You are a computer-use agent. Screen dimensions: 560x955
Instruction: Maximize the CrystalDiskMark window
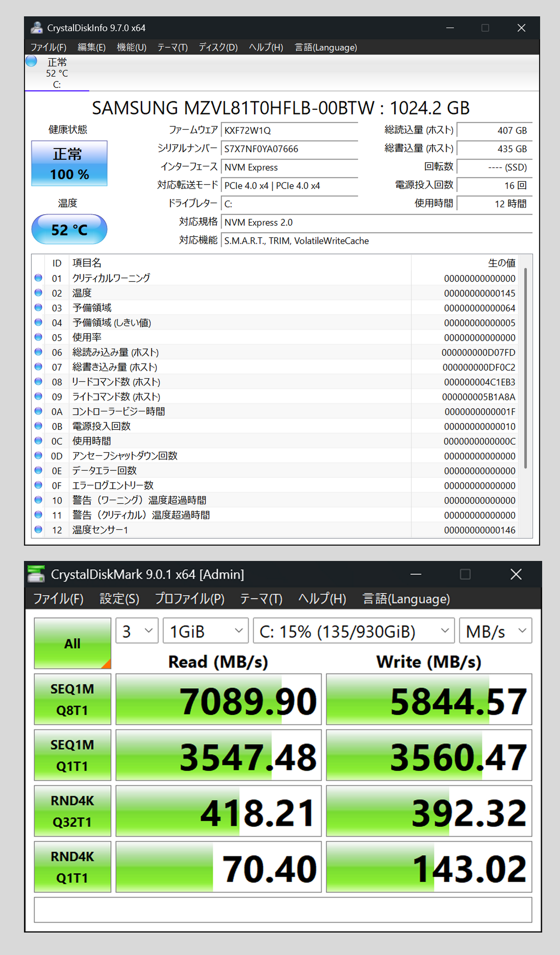click(x=465, y=574)
